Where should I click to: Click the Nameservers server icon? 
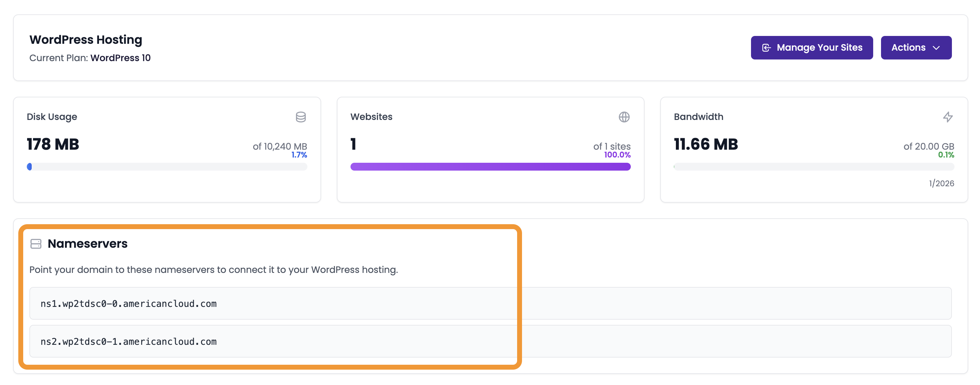click(x=36, y=243)
